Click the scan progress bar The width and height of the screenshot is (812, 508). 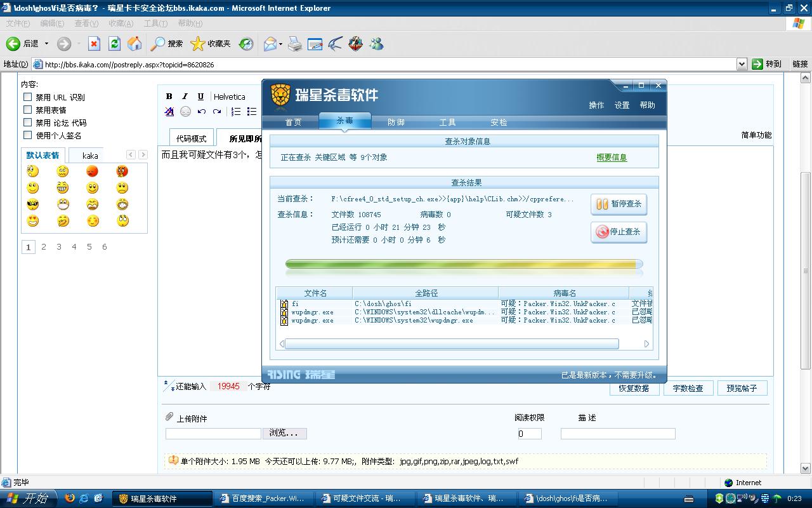(464, 264)
